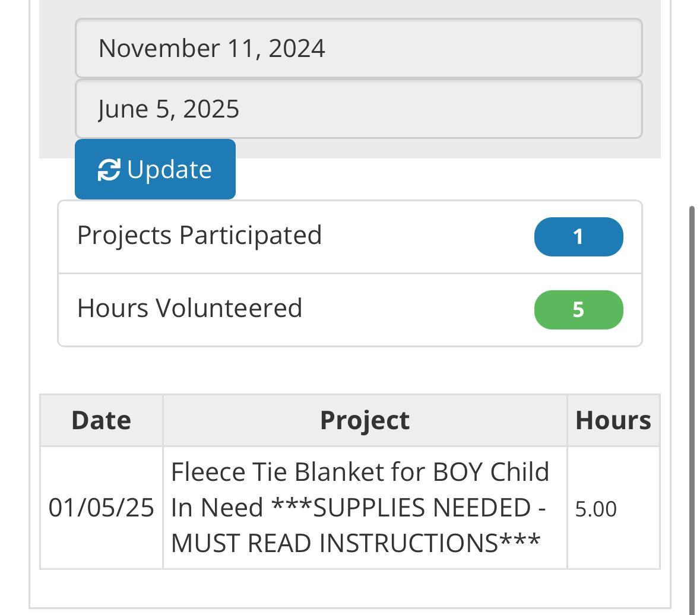Click the green Hours Volunteered count badge
This screenshot has width=700, height=615.
[x=578, y=310]
